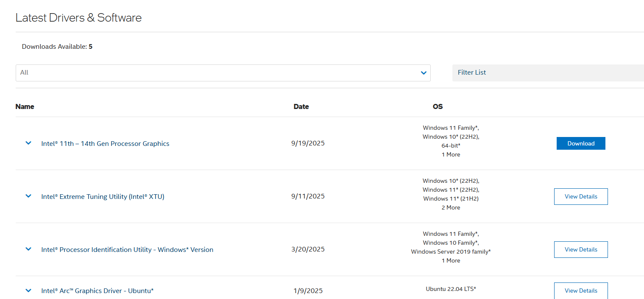644x299 pixels.
Task: Expand the Intel Extreme Tuning Utility row
Action: pos(28,196)
